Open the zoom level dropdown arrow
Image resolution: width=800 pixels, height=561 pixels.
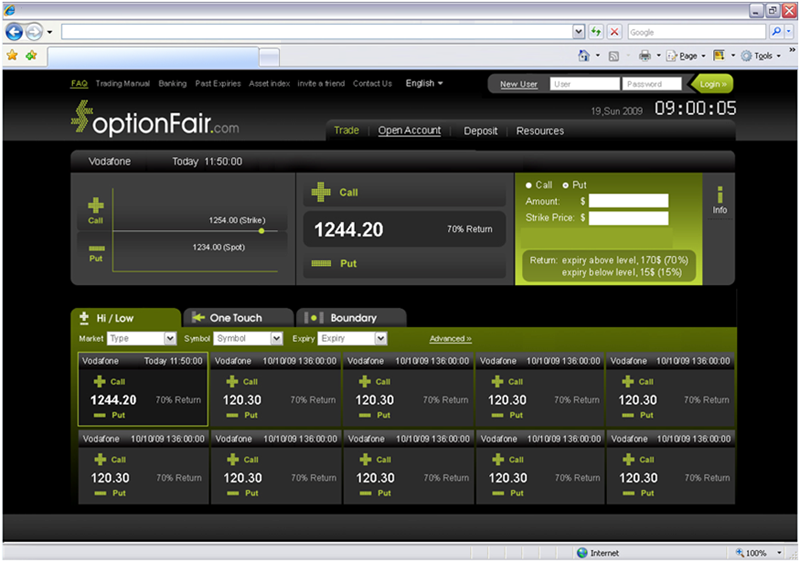(779, 552)
